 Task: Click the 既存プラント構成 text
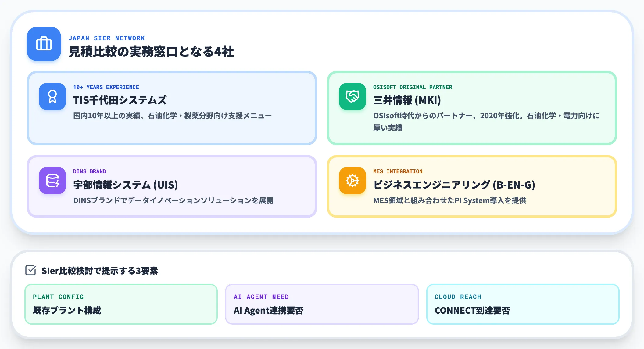tap(67, 311)
